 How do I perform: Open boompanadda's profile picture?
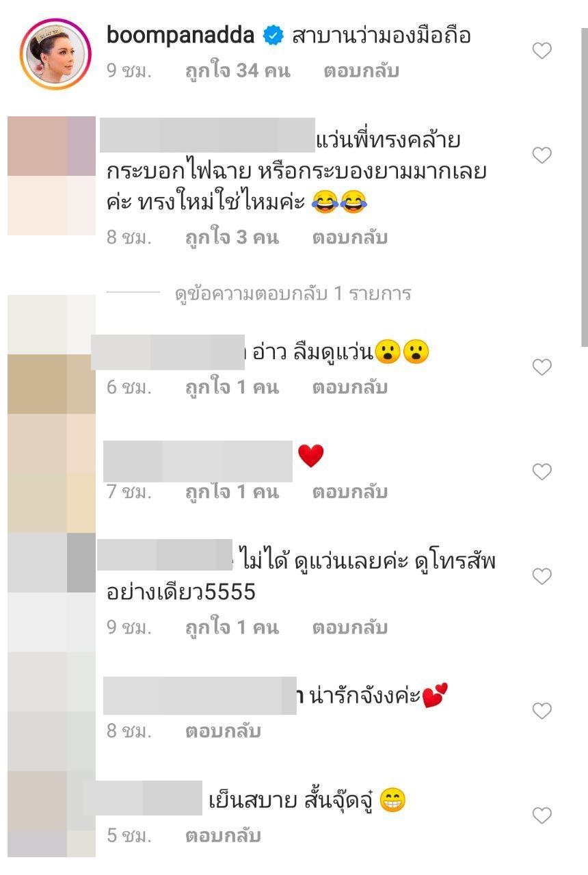coord(56,53)
